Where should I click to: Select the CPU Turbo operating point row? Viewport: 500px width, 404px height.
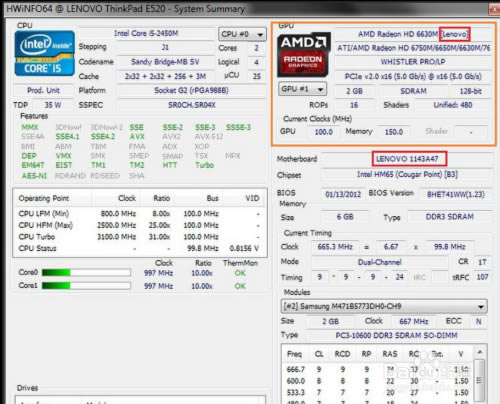point(139,237)
